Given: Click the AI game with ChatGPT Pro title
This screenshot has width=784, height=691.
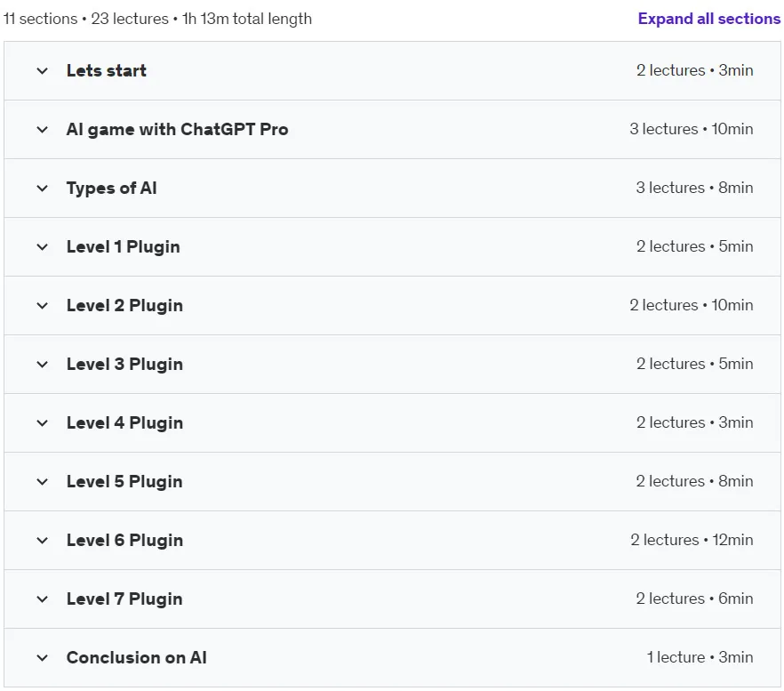Looking at the screenshot, I should [x=178, y=130].
